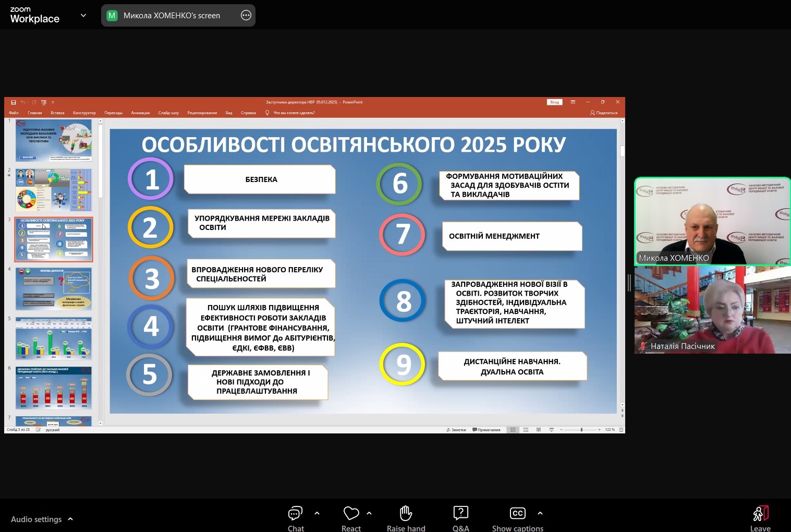Viewport: 791px width, 532px height.
Task: Expand the Chat options chevron
Action: [317, 513]
